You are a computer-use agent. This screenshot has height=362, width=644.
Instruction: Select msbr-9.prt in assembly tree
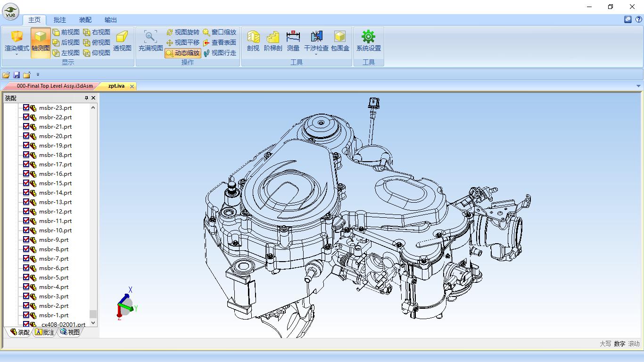click(x=54, y=239)
